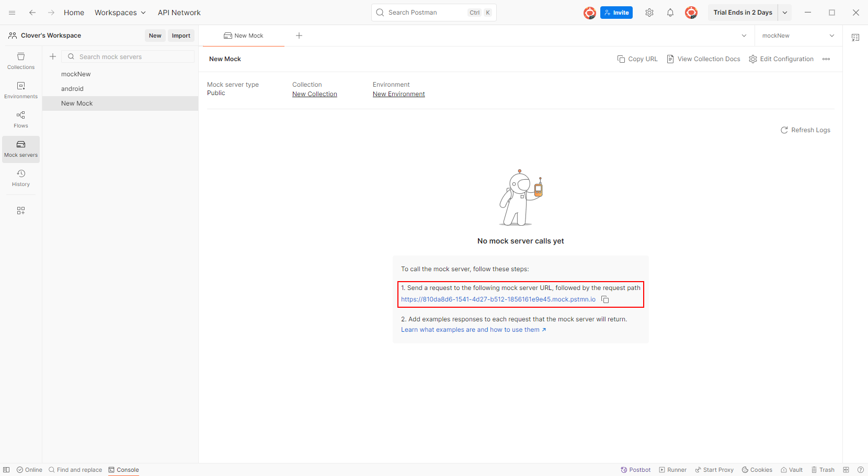Image resolution: width=868 pixels, height=476 pixels.
Task: Open History in the sidebar
Action: click(x=21, y=178)
